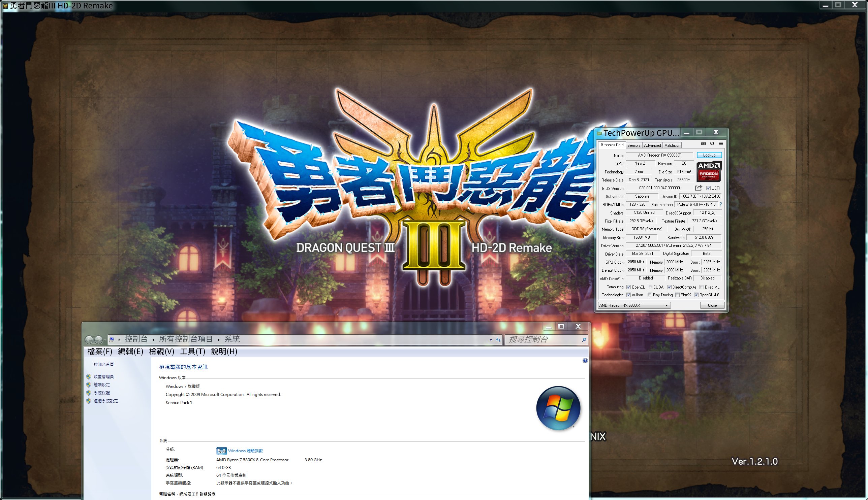Click GPU-Z screenshot camera icon

pyautogui.click(x=704, y=144)
